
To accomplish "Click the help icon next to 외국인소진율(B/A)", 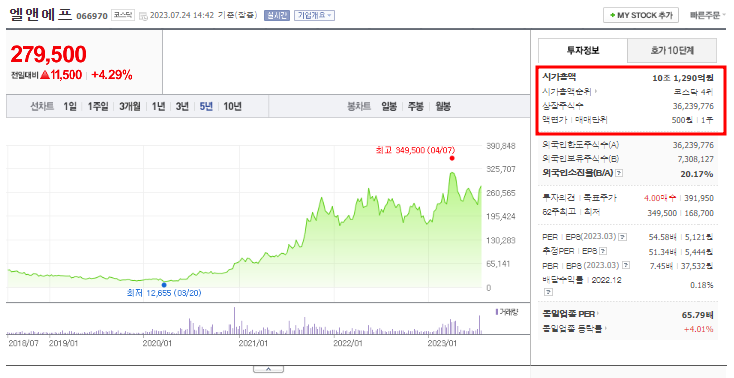I will 619,173.
